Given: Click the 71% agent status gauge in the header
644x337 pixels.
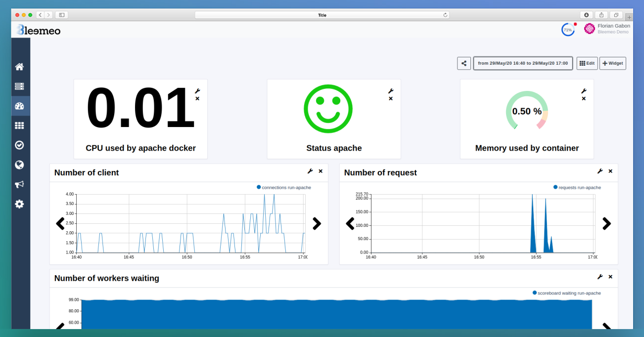Looking at the screenshot, I should (567, 29).
